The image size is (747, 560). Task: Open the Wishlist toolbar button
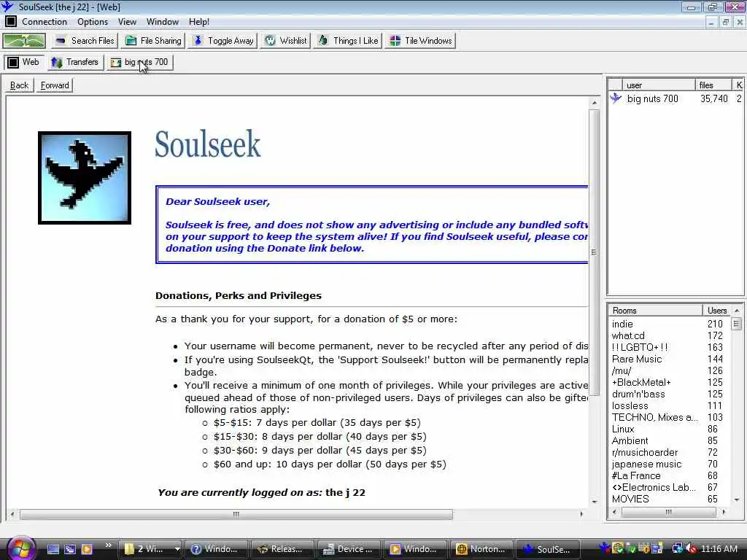[x=286, y=41]
